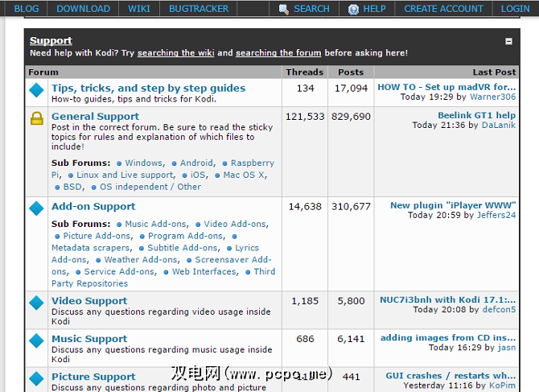This screenshot has height=392, width=539.
Task: Open the Music Add-ons sub forum
Action: [x=156, y=225]
